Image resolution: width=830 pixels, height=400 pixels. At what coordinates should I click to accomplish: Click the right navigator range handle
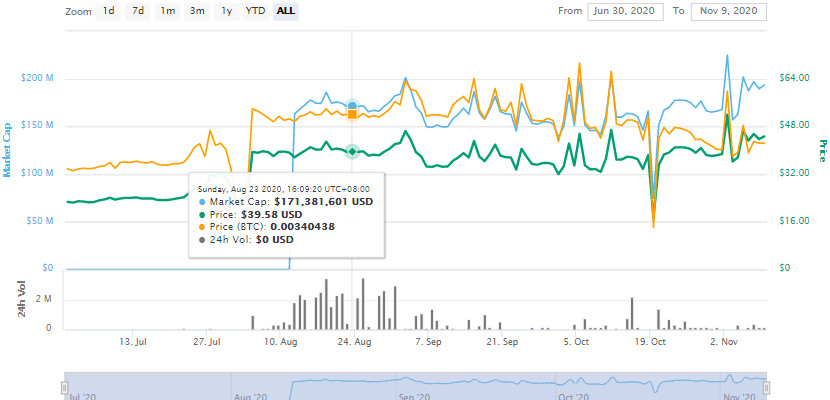pos(766,389)
